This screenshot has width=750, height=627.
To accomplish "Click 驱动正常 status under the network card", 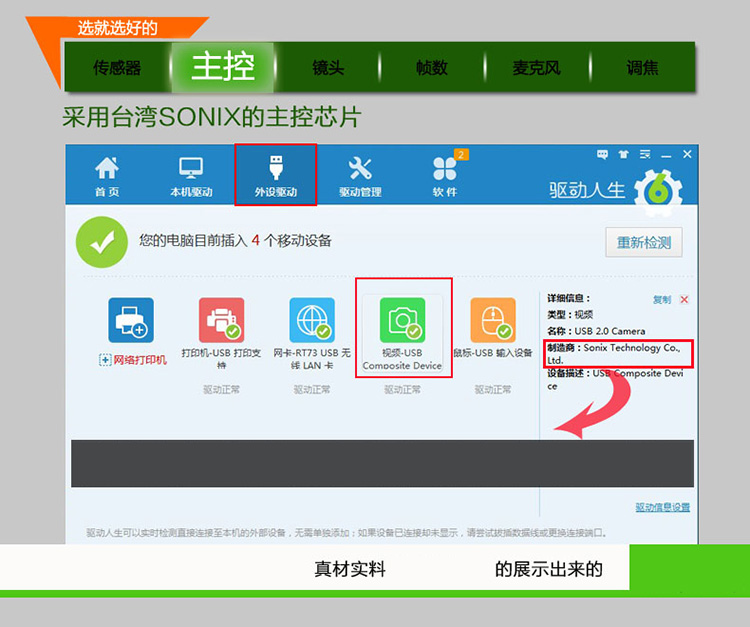I will [x=312, y=390].
